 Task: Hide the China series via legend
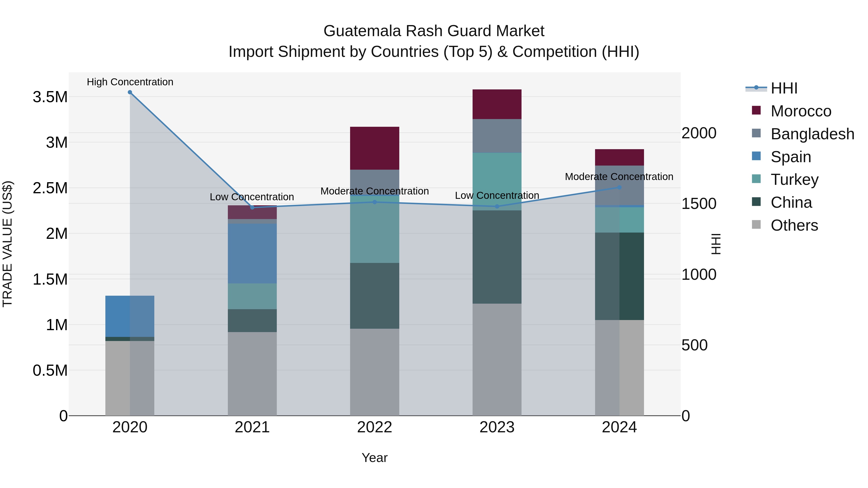point(782,202)
